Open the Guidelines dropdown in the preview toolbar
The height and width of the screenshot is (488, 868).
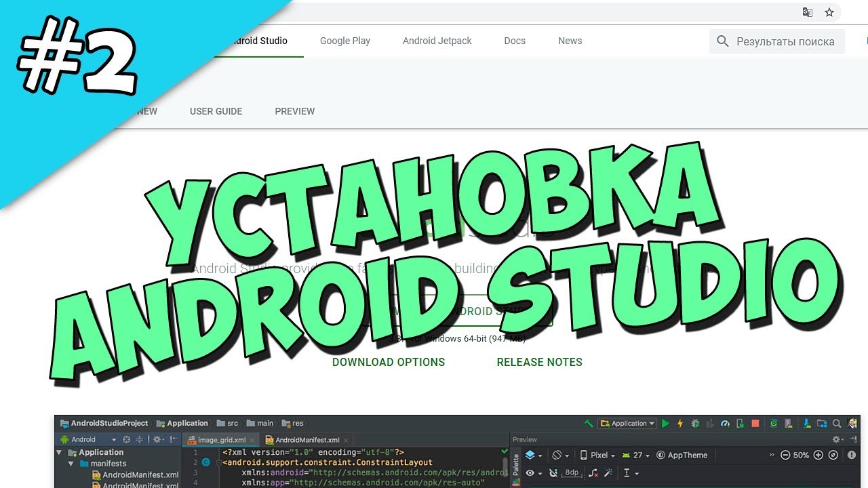pyautogui.click(x=631, y=473)
